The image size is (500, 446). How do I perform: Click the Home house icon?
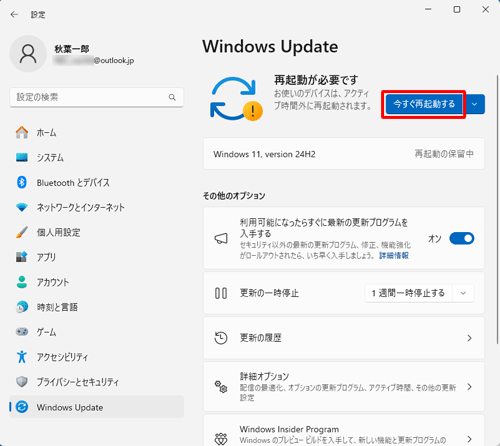pyautogui.click(x=22, y=132)
